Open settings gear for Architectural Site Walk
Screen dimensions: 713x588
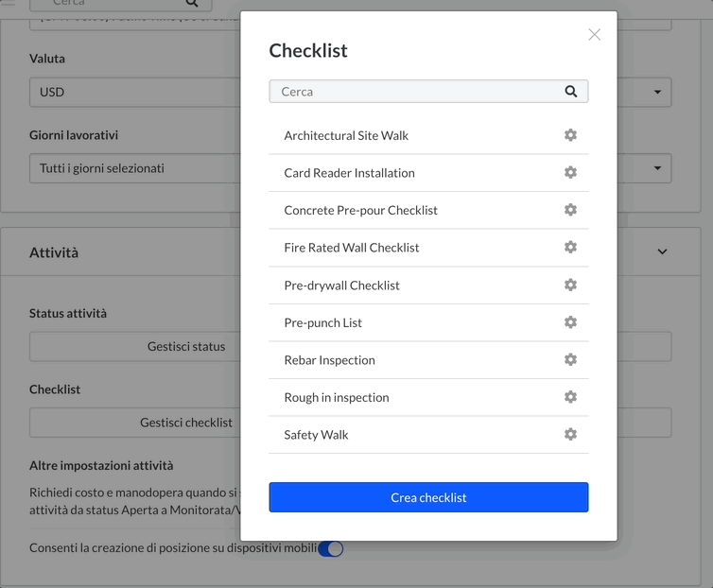(x=570, y=135)
